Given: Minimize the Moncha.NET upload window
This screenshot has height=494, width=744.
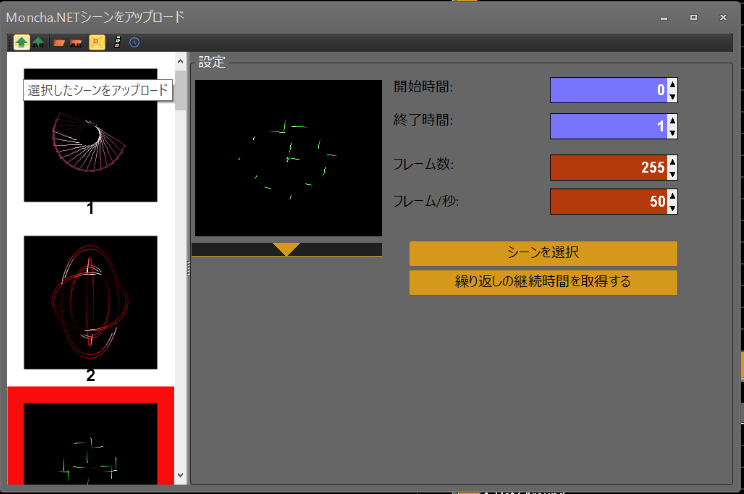Looking at the screenshot, I should [x=664, y=18].
